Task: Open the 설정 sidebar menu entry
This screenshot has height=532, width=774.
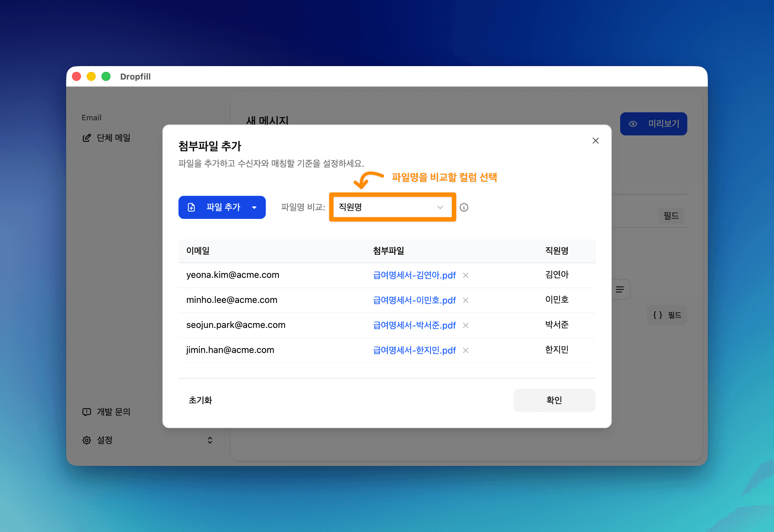Action: [x=105, y=440]
